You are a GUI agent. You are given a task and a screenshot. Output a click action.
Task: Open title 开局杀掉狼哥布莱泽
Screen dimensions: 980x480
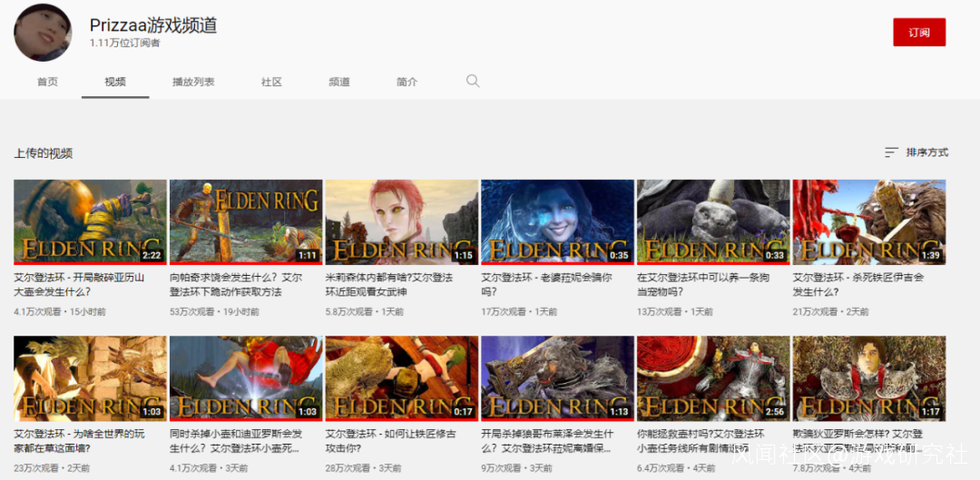click(547, 441)
